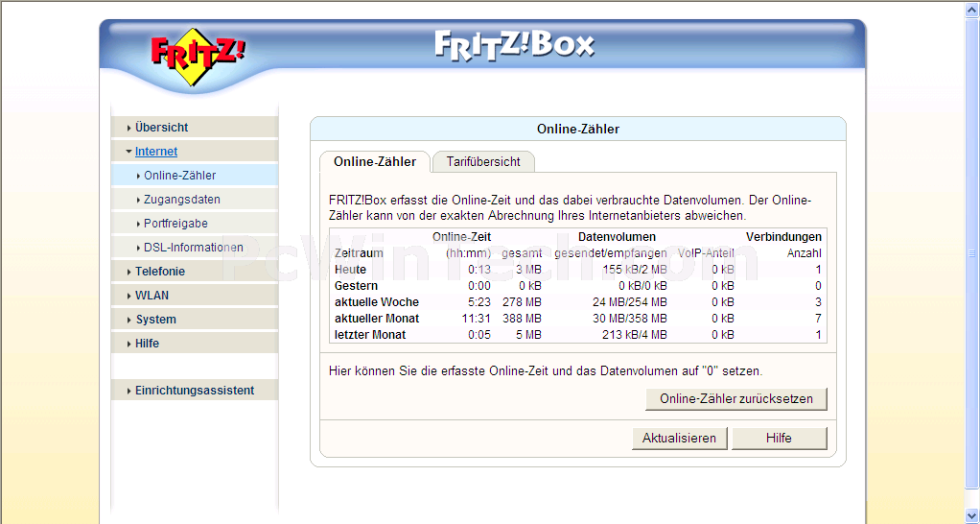Screen dimensions: 980x524
Task: Click the Zeitraum column label
Action: point(359,253)
